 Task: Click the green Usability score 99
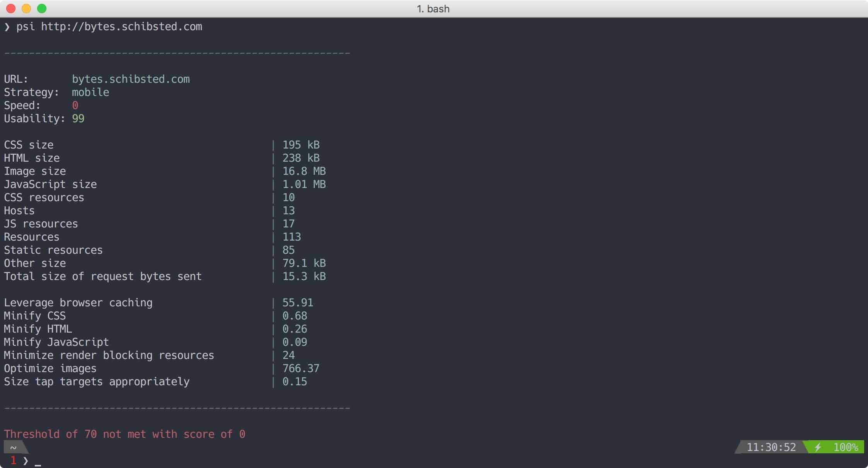[78, 119]
